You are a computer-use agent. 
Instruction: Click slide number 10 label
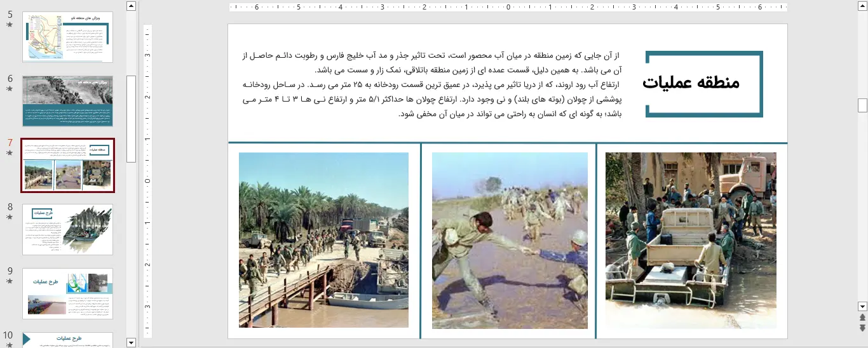[x=8, y=335]
